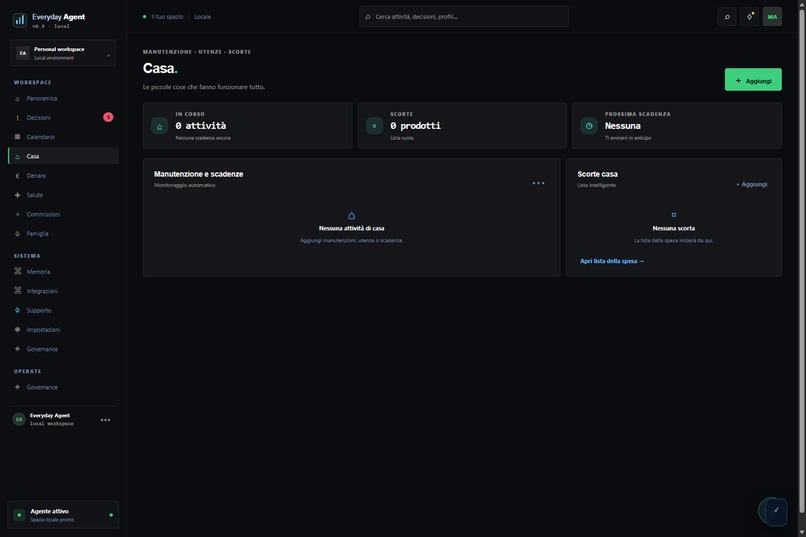Click the square icon above Nessuna scorta

(x=673, y=215)
